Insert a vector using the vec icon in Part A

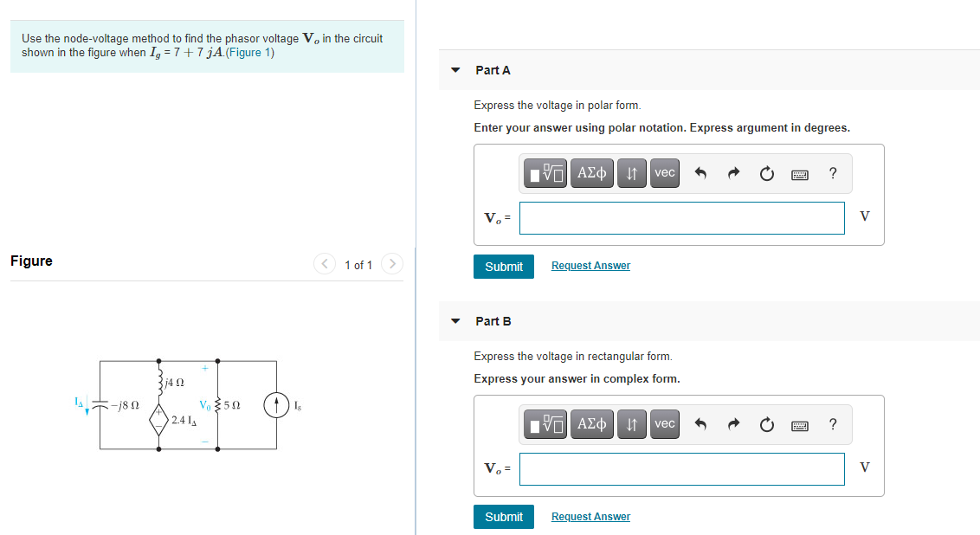[x=664, y=173]
